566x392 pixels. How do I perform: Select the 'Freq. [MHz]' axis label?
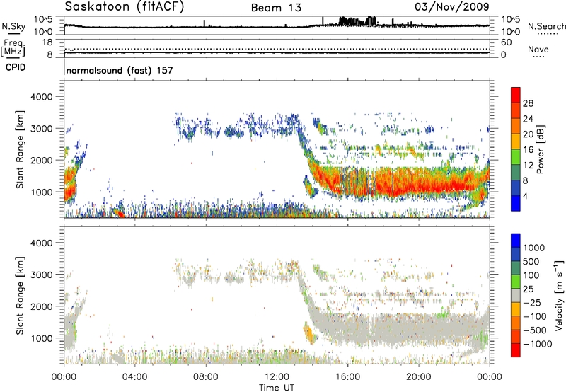point(13,48)
